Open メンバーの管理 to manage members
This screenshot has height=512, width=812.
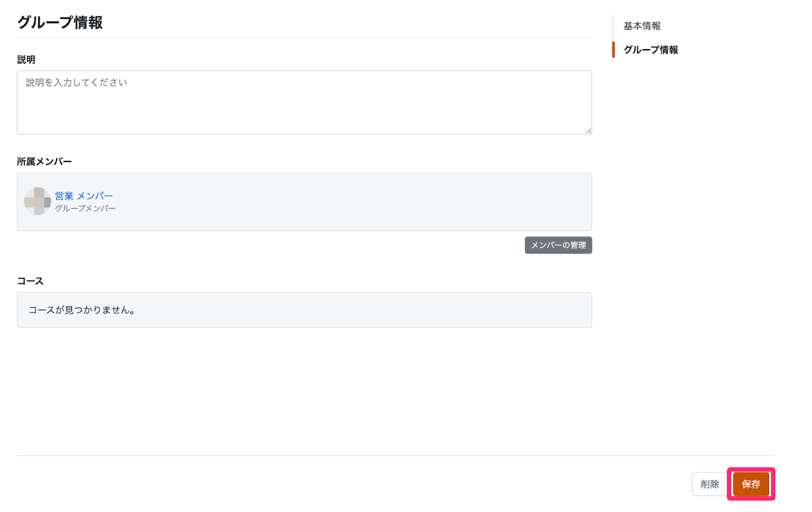coord(558,245)
